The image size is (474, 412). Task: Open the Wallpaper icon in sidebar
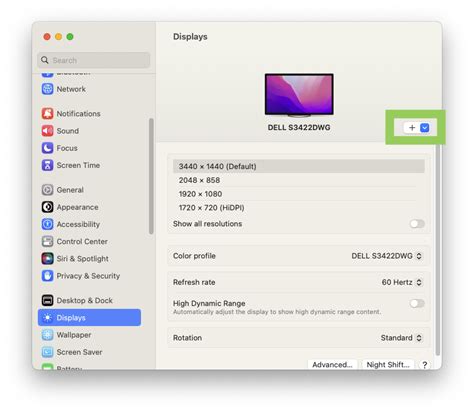click(47, 335)
